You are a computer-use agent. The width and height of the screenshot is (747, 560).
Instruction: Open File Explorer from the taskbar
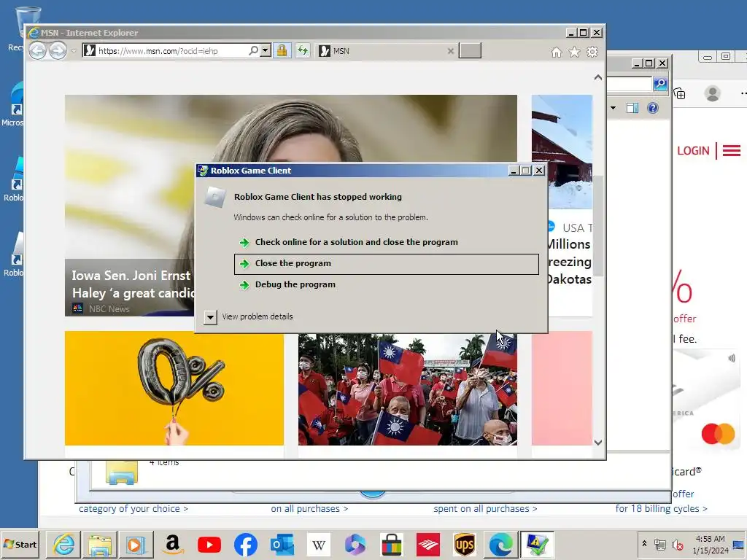[x=100, y=544]
